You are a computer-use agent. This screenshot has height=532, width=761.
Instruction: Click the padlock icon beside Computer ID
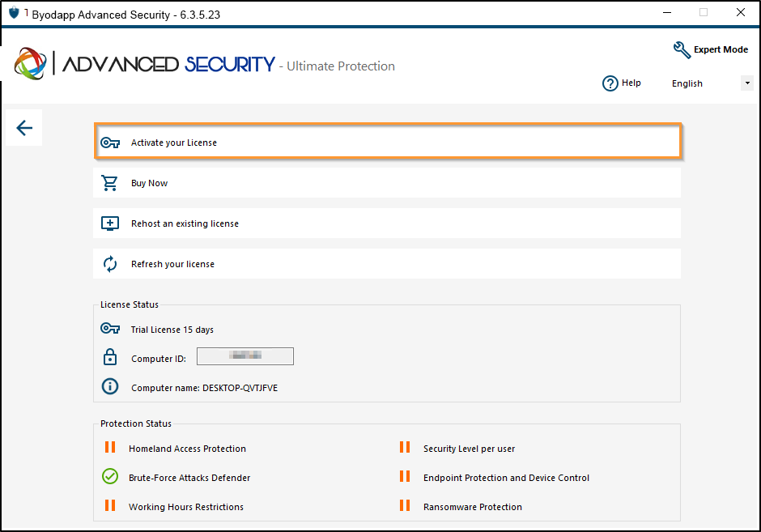110,357
